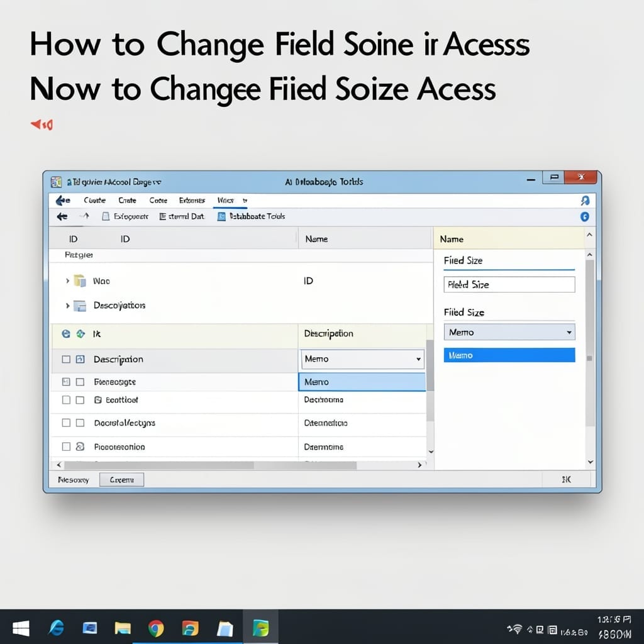Open the Windows Start button
This screenshot has height=644, width=644.
point(21,628)
